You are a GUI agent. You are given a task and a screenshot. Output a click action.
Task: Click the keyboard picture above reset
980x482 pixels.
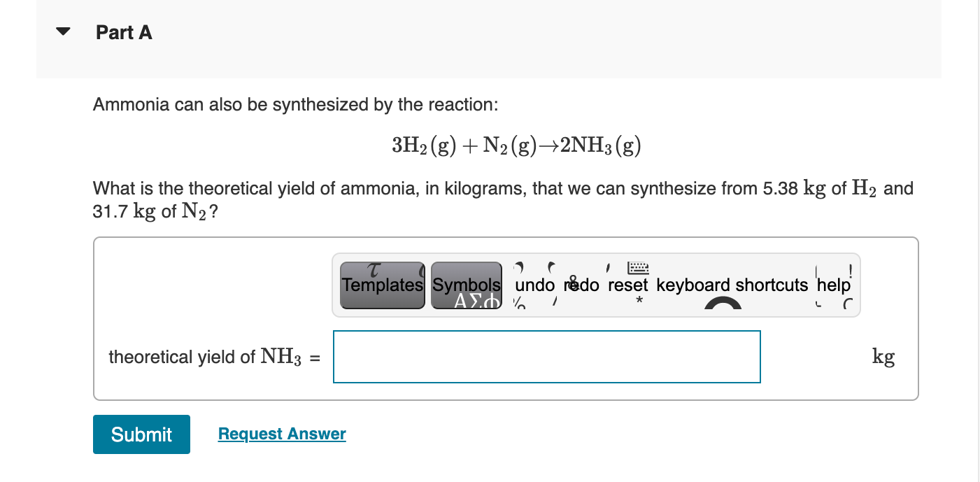coord(637,267)
